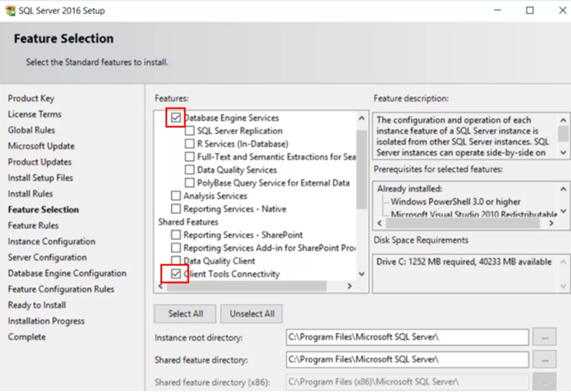
Task: Click Select All button
Action: pyautogui.click(x=185, y=313)
